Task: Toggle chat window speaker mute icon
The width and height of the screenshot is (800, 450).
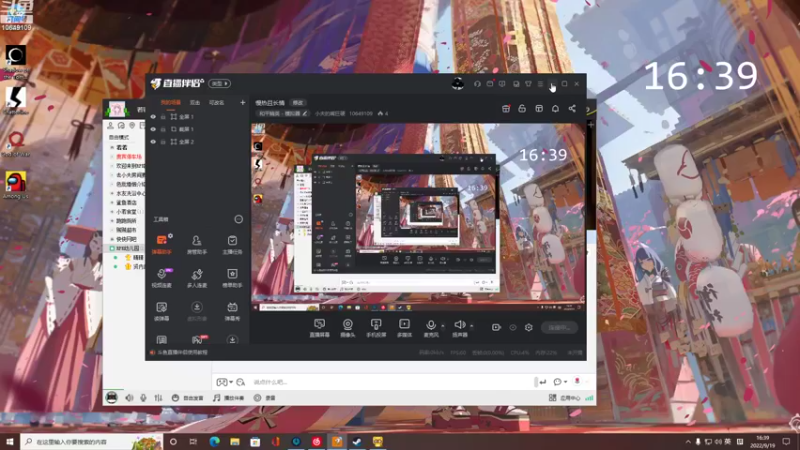Action: pos(129,398)
